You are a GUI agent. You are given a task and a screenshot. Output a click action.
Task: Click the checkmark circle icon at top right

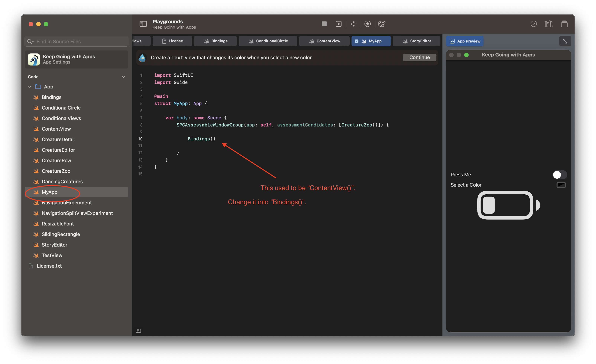click(534, 24)
